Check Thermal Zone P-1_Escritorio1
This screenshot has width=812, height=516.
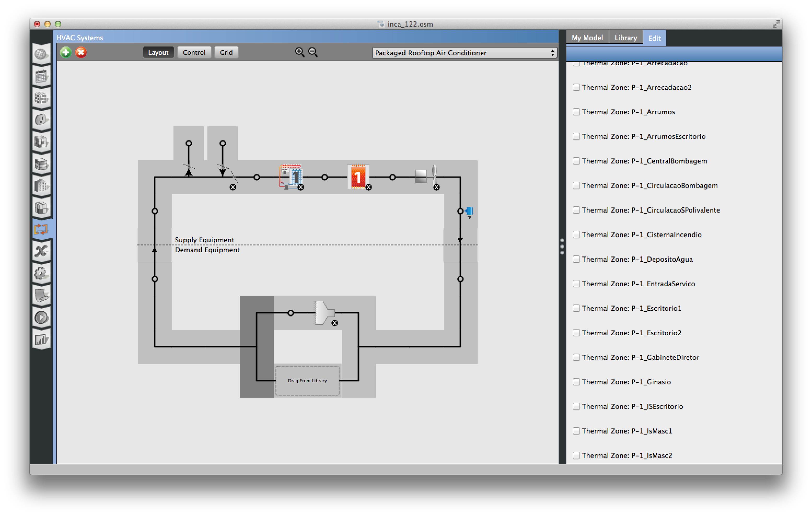[x=576, y=309]
